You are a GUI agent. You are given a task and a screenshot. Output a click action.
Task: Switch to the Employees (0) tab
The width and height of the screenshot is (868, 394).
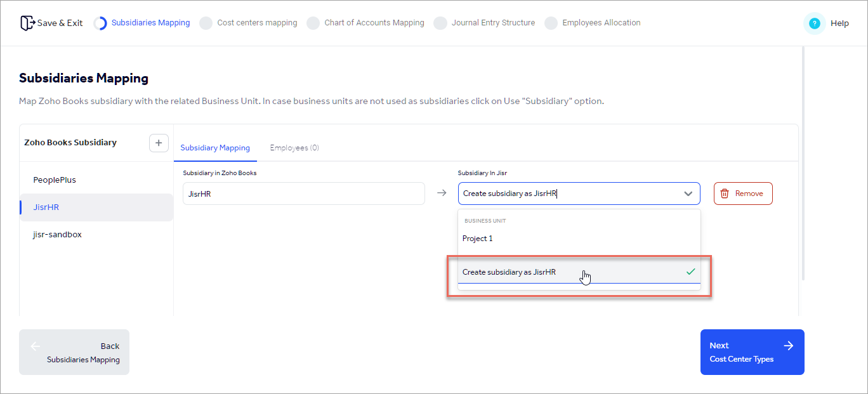tap(294, 147)
